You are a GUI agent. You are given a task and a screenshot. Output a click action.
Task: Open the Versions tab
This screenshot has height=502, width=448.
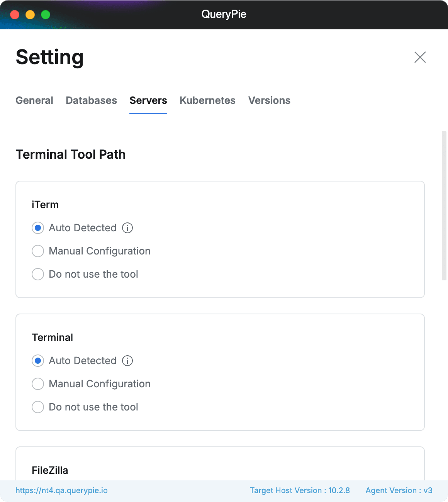(x=269, y=100)
